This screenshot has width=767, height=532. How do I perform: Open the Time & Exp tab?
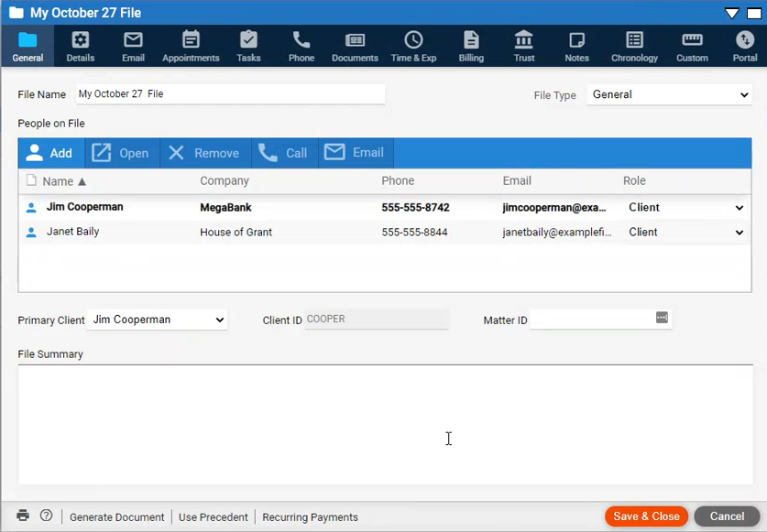click(x=413, y=47)
